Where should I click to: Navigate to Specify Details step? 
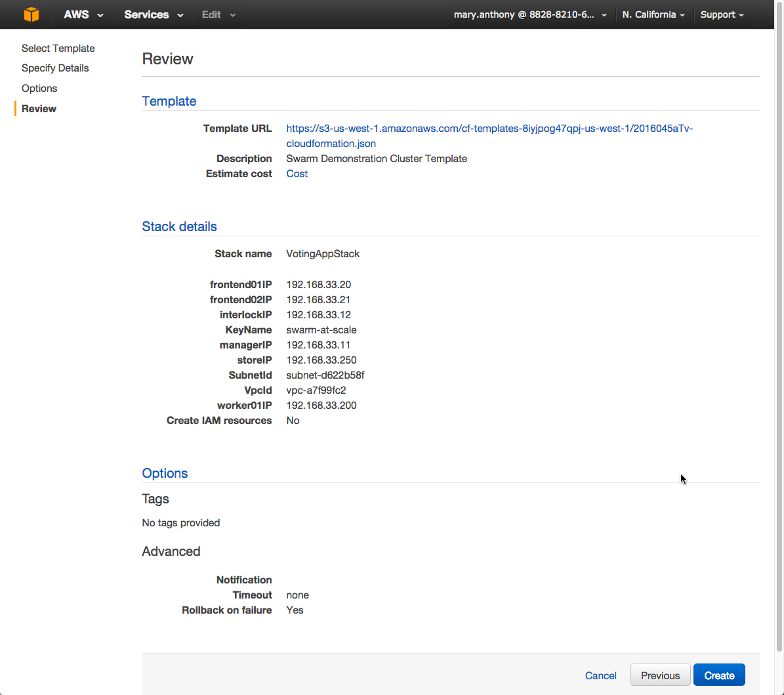pyautogui.click(x=55, y=68)
